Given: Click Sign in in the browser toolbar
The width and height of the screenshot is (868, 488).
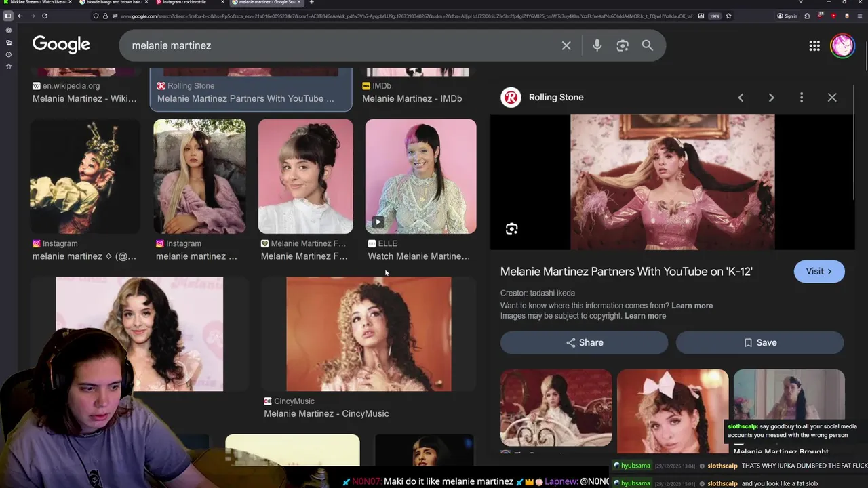Looking at the screenshot, I should pyautogui.click(x=787, y=16).
